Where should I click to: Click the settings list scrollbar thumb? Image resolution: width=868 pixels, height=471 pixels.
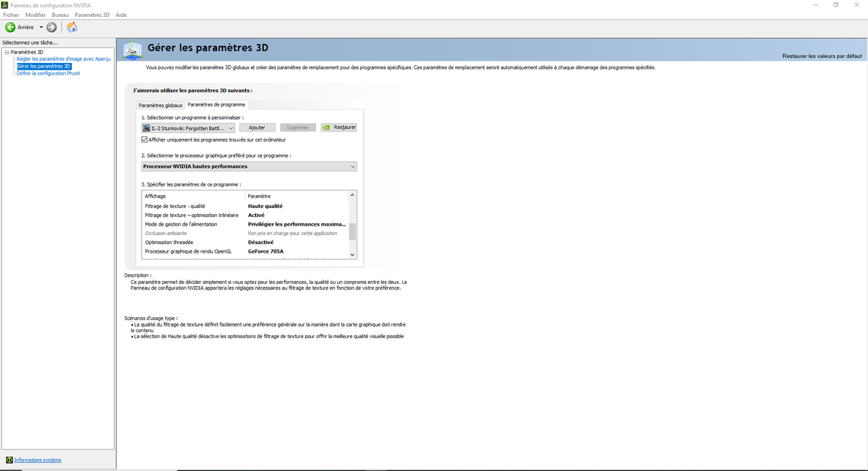pyautogui.click(x=353, y=232)
